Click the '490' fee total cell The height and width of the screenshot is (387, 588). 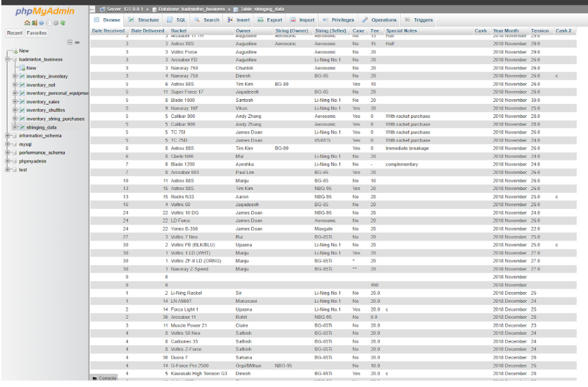point(374,285)
